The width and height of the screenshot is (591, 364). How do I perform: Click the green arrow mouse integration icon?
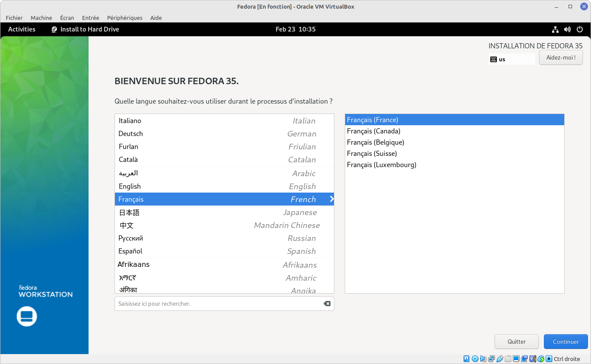point(541,359)
